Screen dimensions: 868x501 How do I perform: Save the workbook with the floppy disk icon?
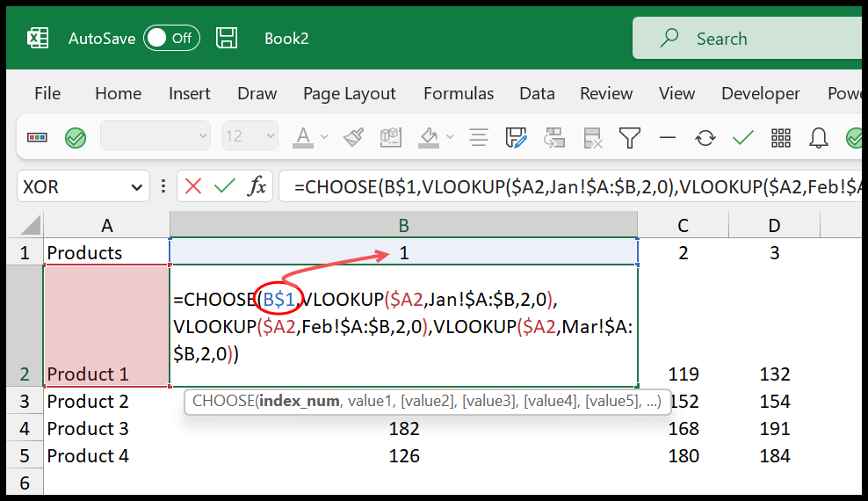tap(227, 38)
